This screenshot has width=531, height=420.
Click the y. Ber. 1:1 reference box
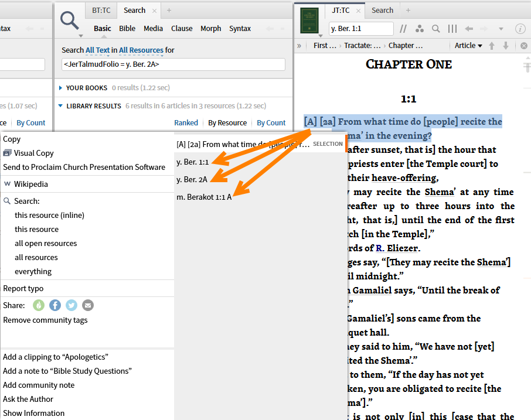click(361, 29)
